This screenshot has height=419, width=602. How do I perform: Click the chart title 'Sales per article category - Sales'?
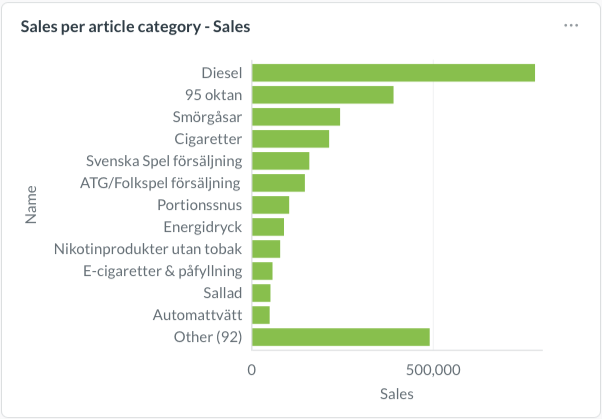pos(135,27)
